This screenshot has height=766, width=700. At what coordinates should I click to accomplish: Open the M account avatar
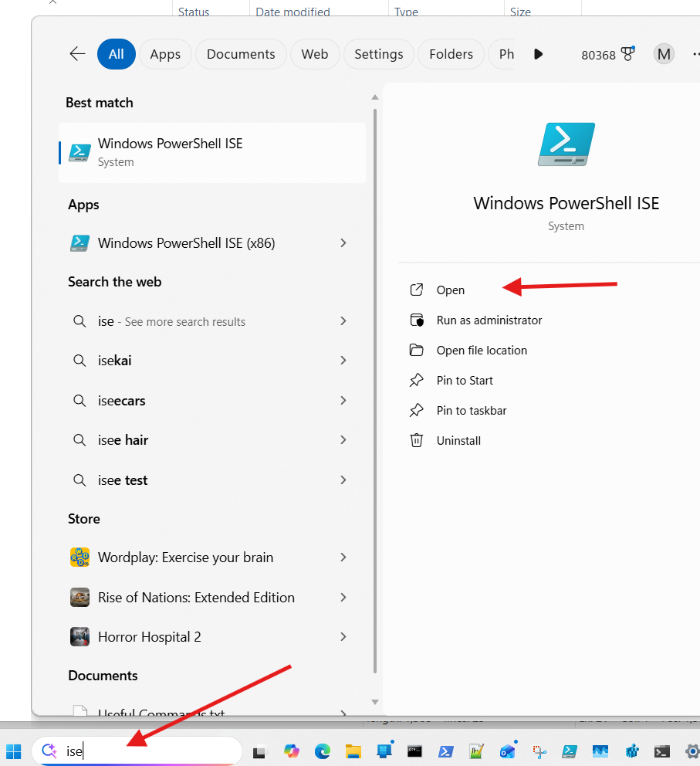(x=664, y=54)
